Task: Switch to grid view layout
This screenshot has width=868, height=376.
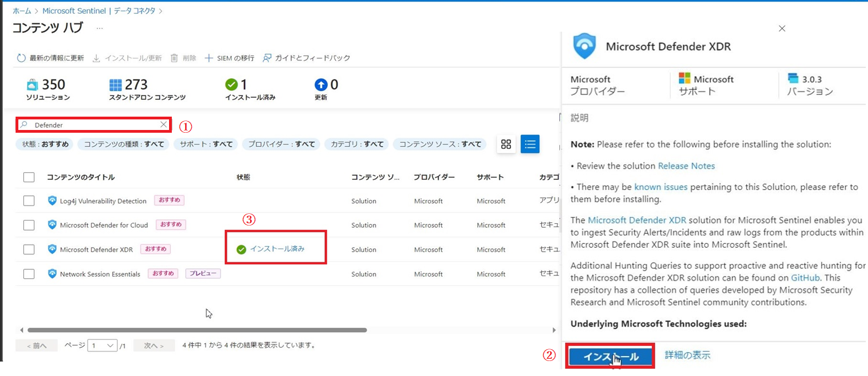Action: pyautogui.click(x=507, y=144)
